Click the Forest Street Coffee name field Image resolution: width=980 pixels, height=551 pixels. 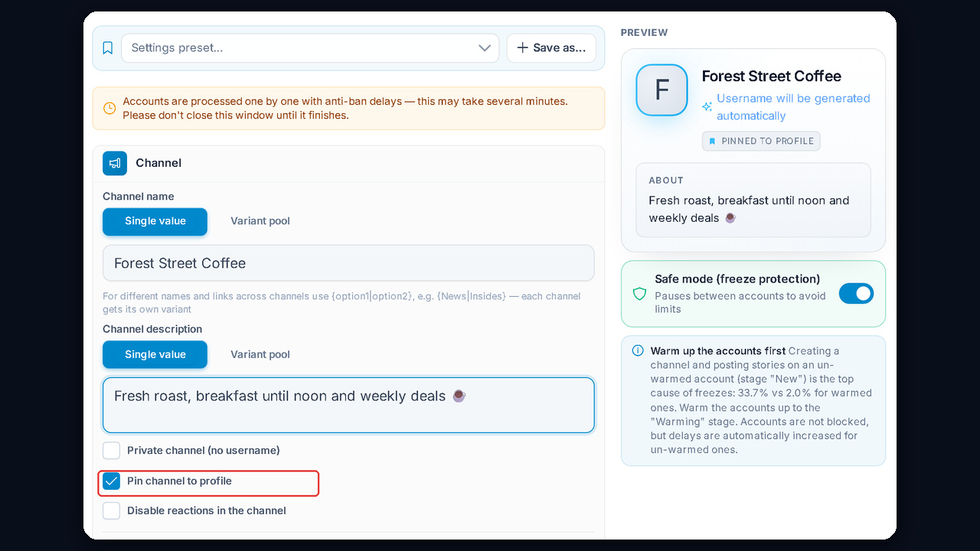[348, 263]
